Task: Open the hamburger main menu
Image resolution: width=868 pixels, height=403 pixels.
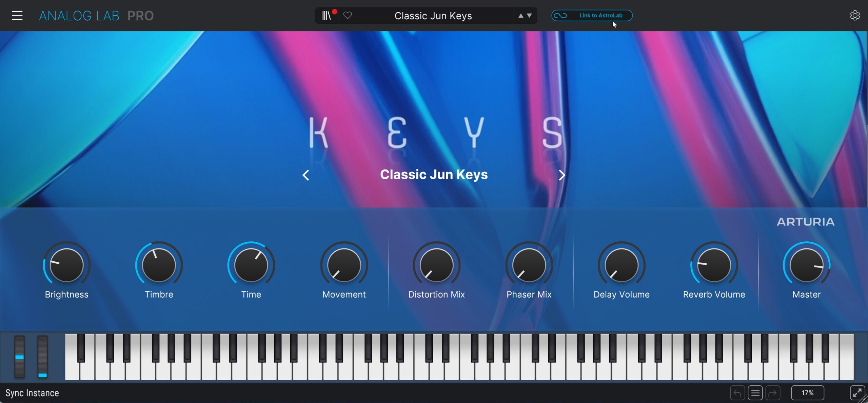Action: (17, 16)
